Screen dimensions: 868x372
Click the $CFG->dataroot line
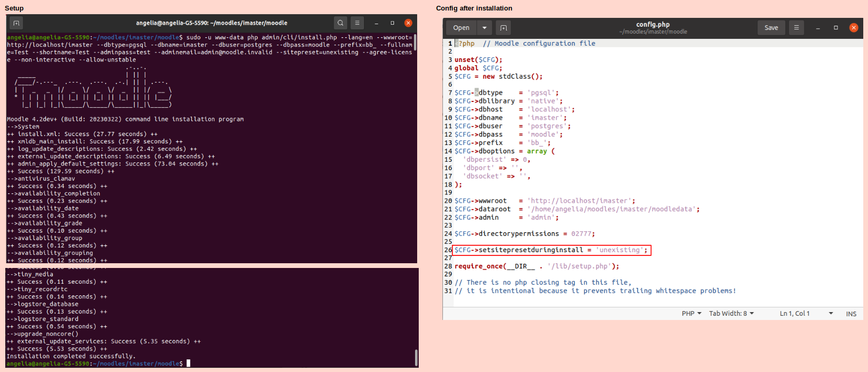click(577, 209)
